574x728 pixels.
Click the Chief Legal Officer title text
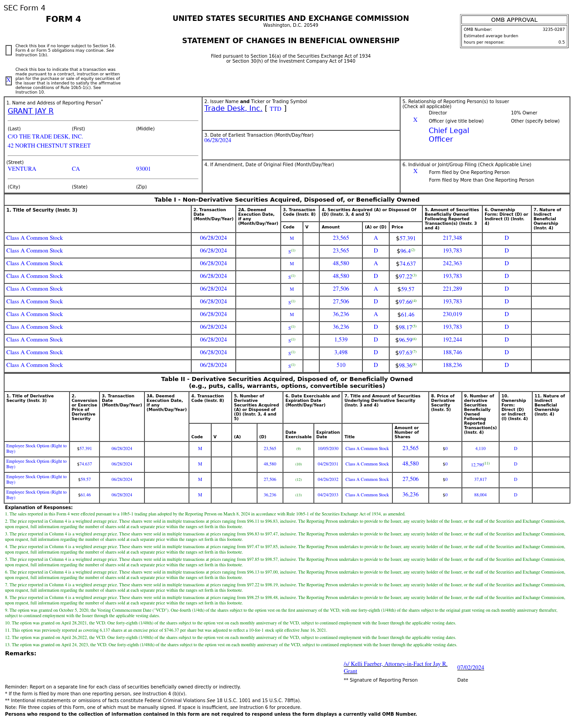click(x=449, y=135)
